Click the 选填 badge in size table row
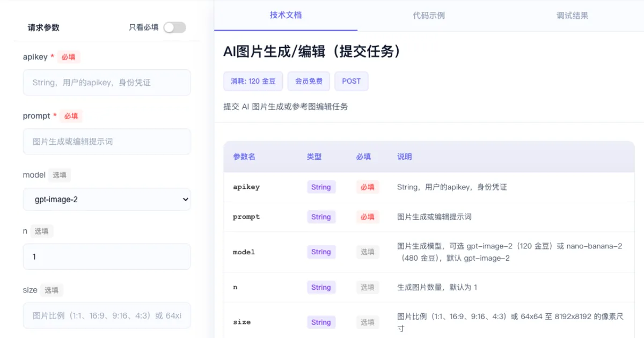Viewport: 644px width, 338px height. pyautogui.click(x=368, y=322)
